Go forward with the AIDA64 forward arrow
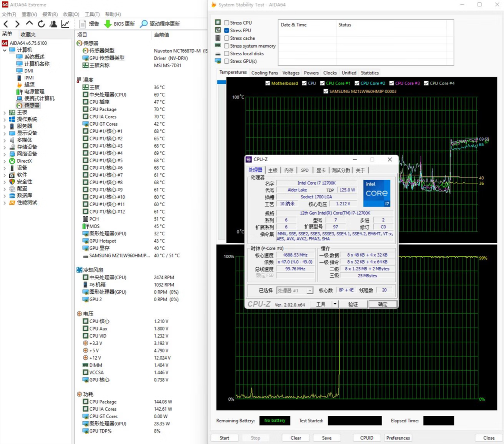The image size is (504, 444). [x=17, y=24]
